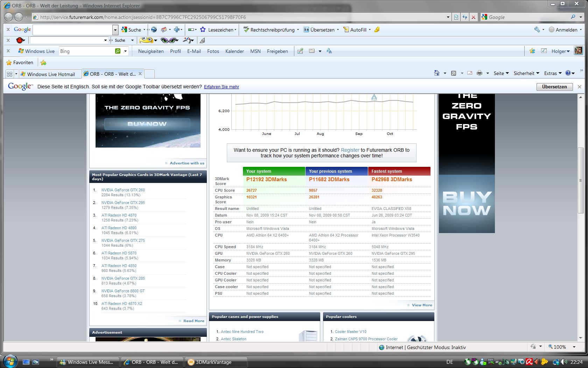Click the RSS feeds icon
This screenshot has width=588, height=368.
coord(454,73)
